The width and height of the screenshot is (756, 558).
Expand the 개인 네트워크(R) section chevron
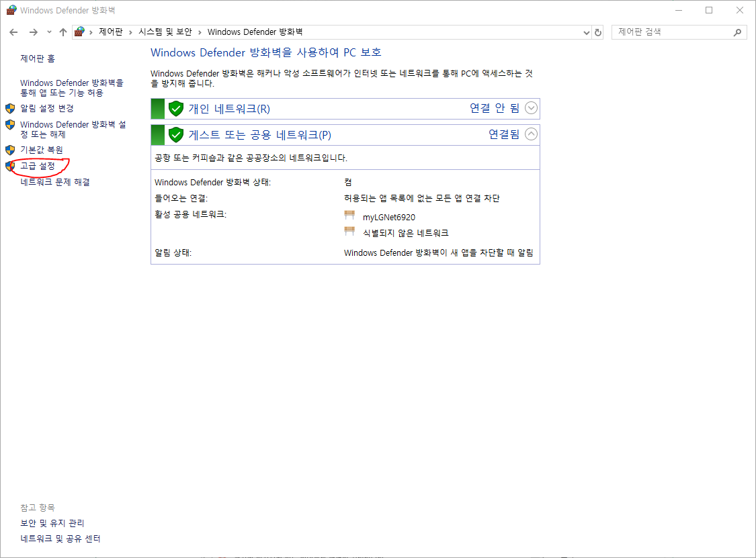click(531, 108)
